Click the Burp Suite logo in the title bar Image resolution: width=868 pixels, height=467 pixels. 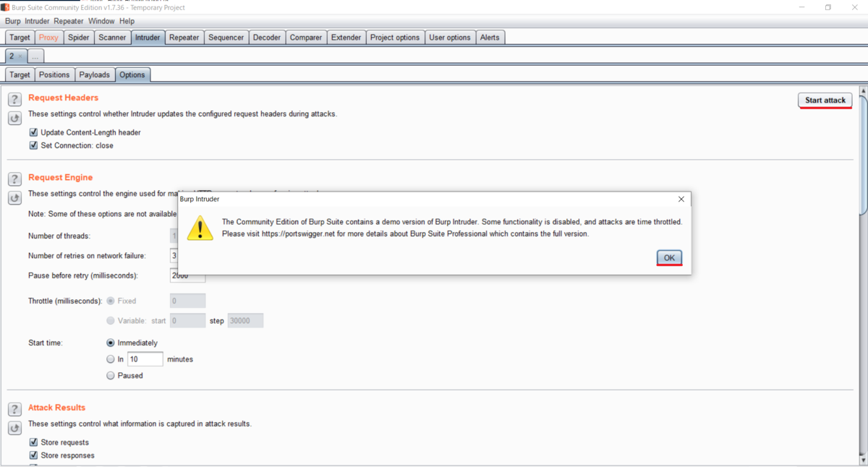click(x=5, y=7)
